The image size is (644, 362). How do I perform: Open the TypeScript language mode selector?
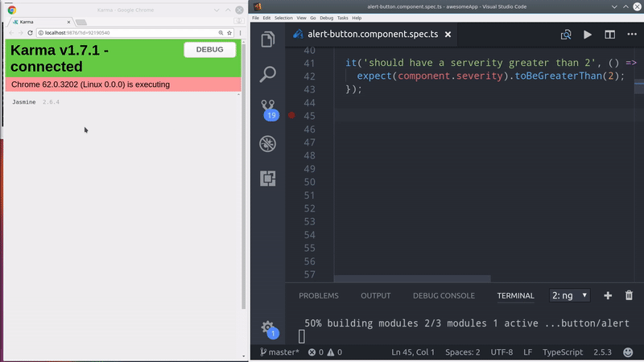pyautogui.click(x=561, y=352)
